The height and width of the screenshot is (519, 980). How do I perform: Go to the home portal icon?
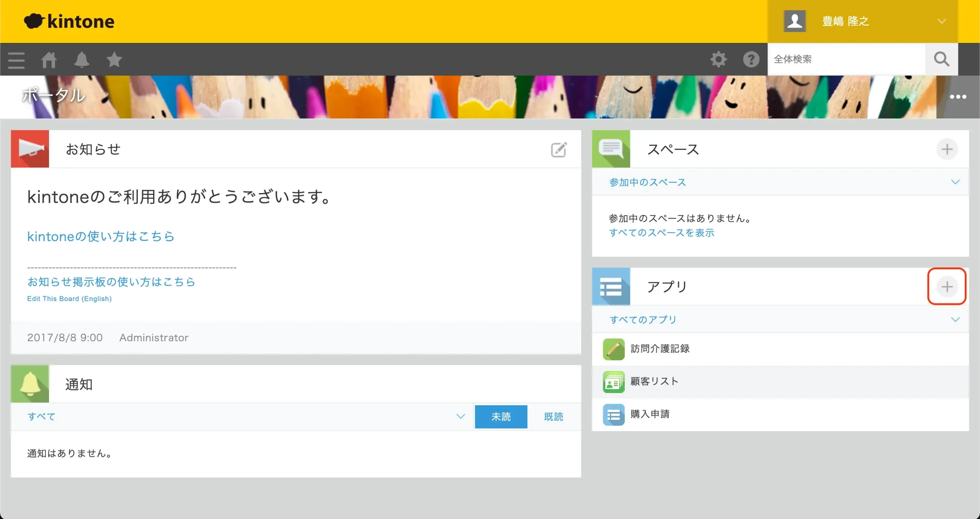point(49,60)
